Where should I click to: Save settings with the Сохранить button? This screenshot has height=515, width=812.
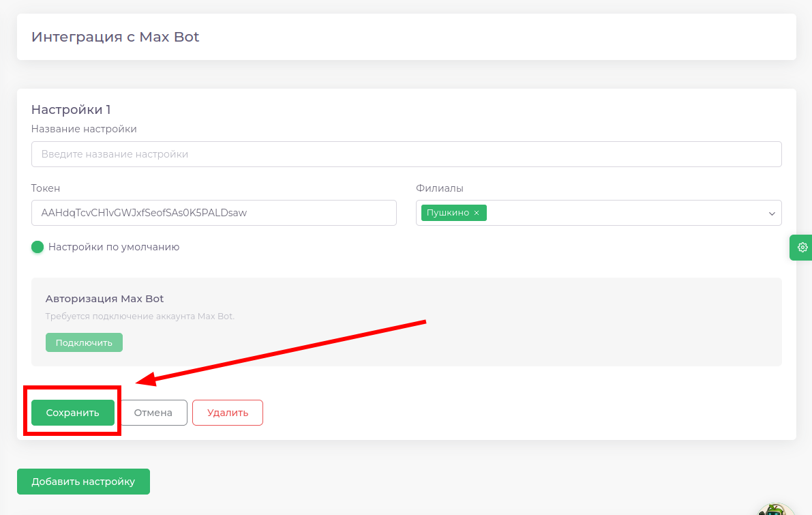click(72, 413)
